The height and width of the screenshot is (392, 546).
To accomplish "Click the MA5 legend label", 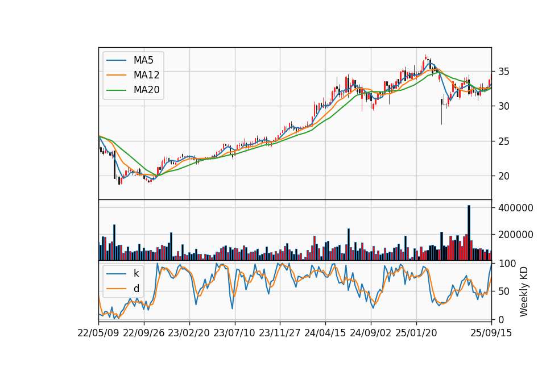I will (x=143, y=60).
